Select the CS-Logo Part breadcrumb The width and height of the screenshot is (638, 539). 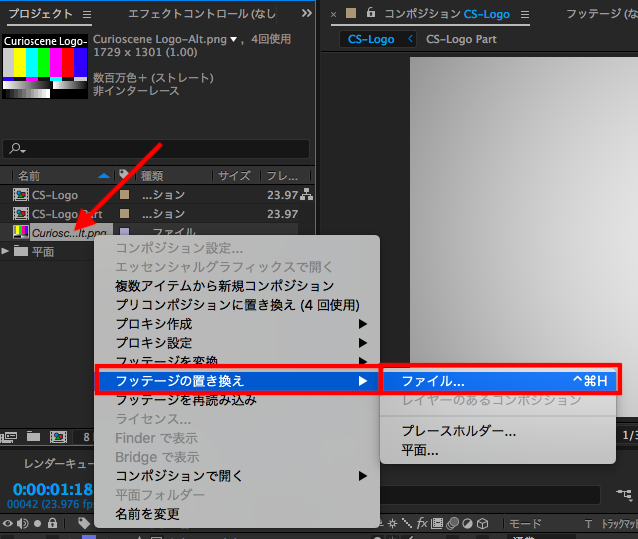(461, 39)
